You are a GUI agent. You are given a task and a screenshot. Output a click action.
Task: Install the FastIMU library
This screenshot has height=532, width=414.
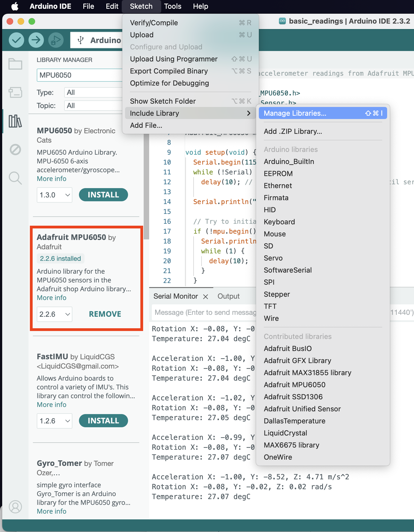click(x=103, y=421)
